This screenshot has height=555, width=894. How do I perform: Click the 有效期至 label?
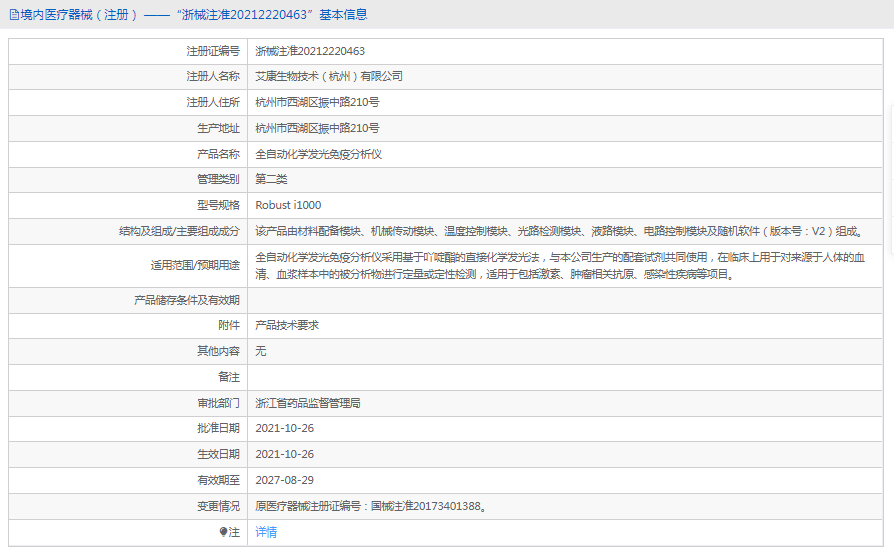coord(218,480)
